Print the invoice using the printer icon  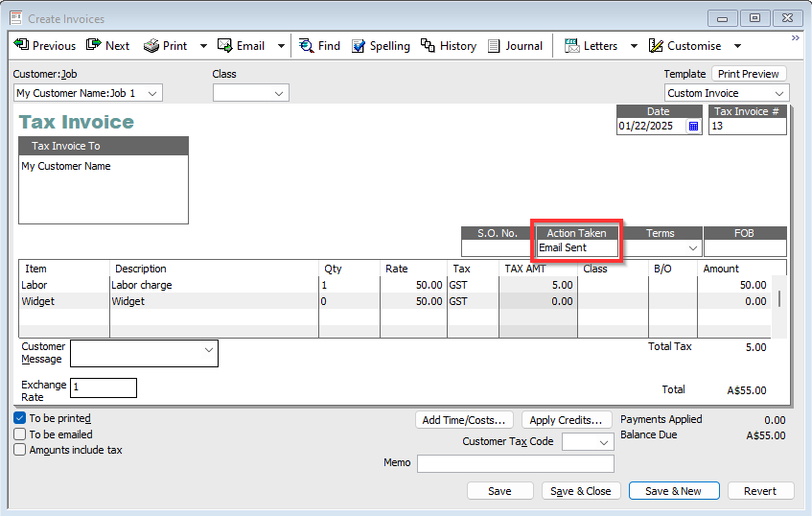151,46
